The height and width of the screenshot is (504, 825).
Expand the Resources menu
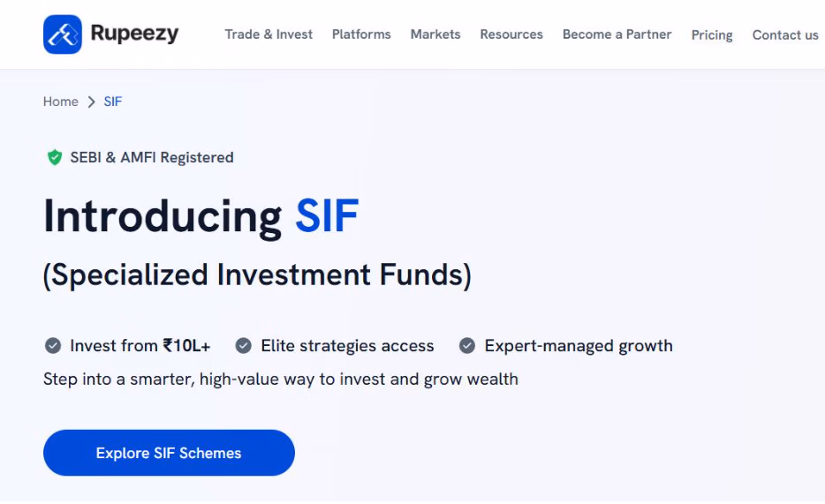tap(511, 34)
